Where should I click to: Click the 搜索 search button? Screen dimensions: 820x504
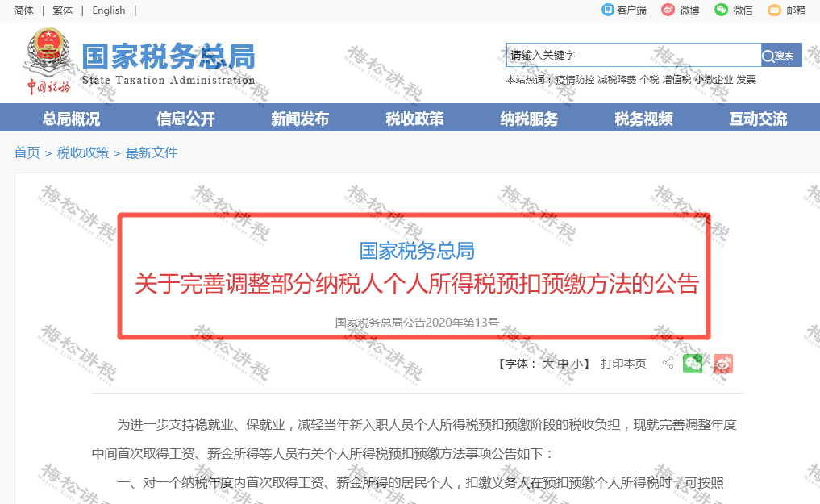tap(781, 55)
